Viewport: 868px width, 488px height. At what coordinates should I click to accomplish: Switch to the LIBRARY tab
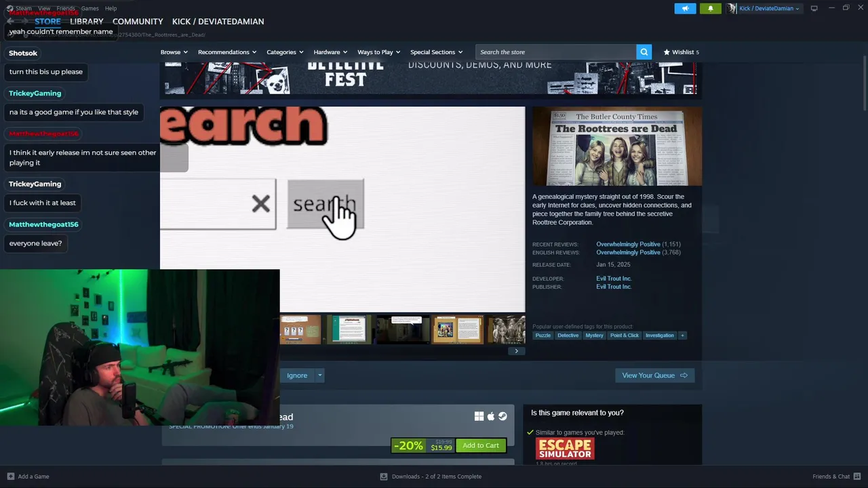point(87,22)
